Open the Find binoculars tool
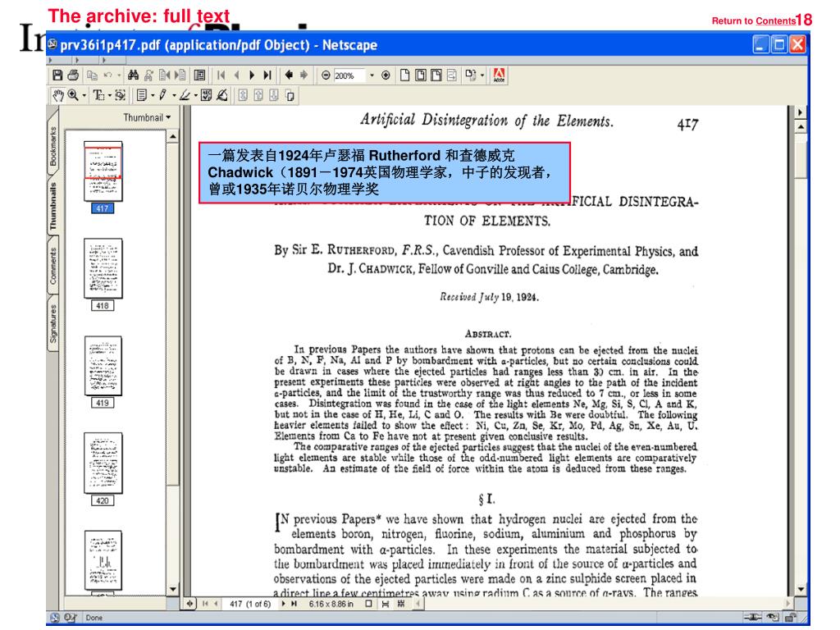This screenshot has width=840, height=630. click(134, 75)
